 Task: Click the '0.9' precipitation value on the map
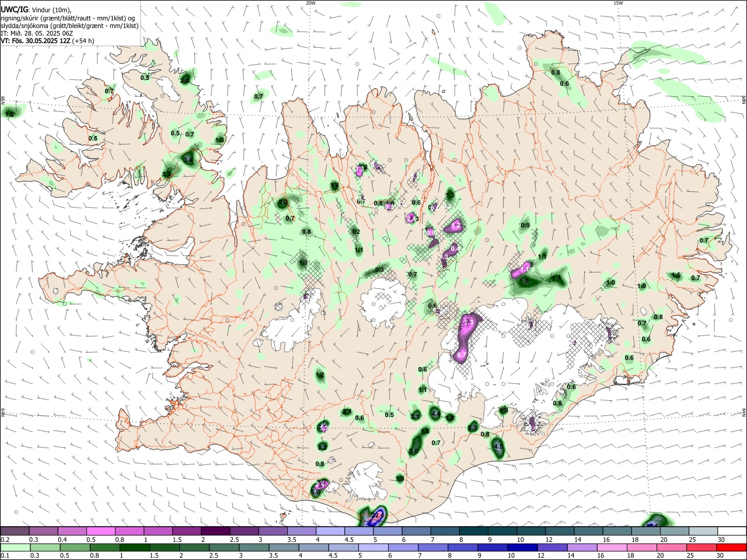tap(525, 225)
